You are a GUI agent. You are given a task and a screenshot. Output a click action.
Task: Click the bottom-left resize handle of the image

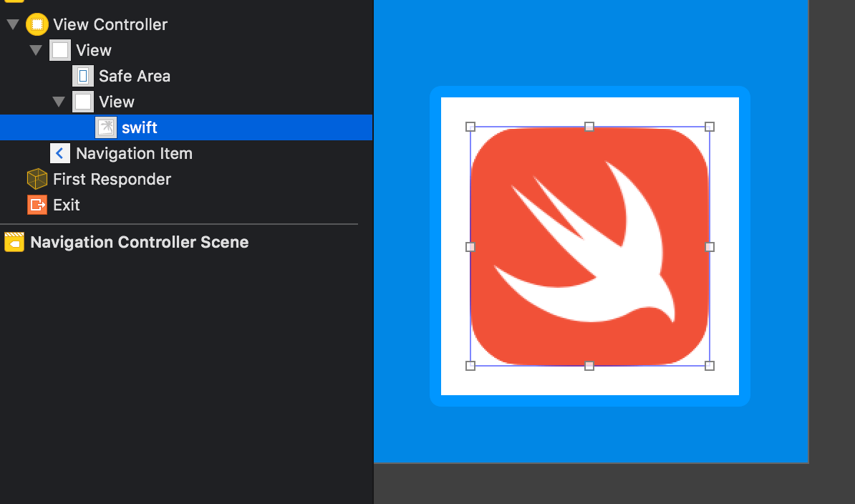[470, 366]
